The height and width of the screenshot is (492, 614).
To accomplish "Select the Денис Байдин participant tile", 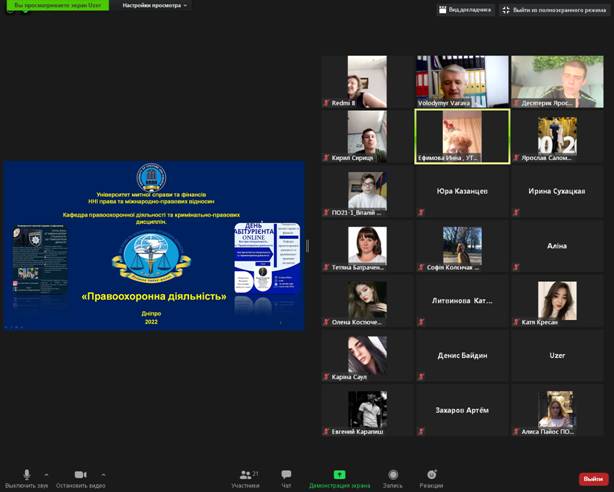I will (x=462, y=356).
